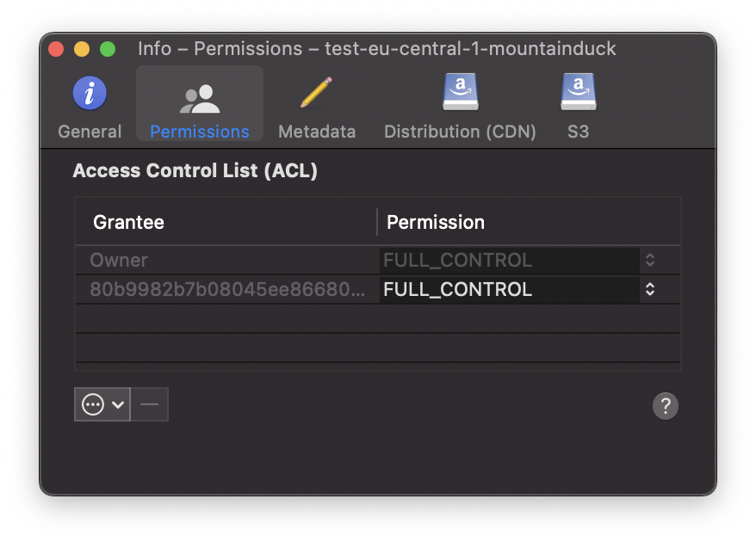Click the empty row below grantees
The height and width of the screenshot is (542, 756).
tap(377, 319)
